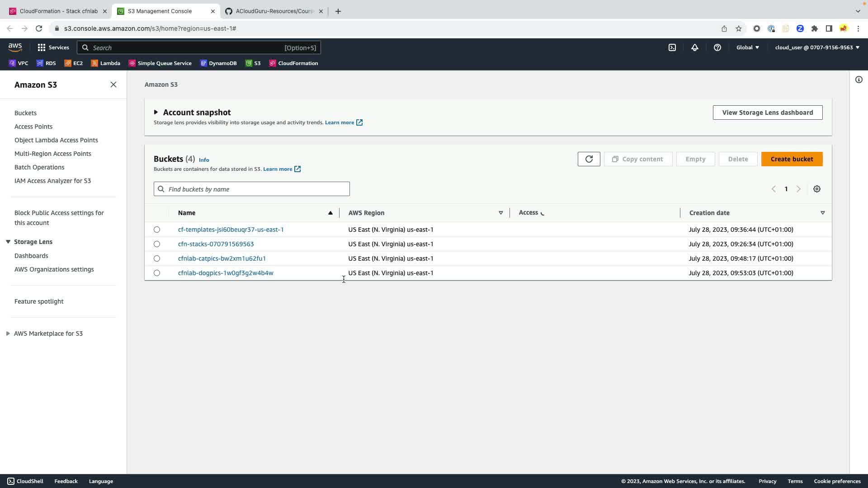This screenshot has width=868, height=488.
Task: Select the cfnlab-catpics bucket radio button
Action: 157,258
